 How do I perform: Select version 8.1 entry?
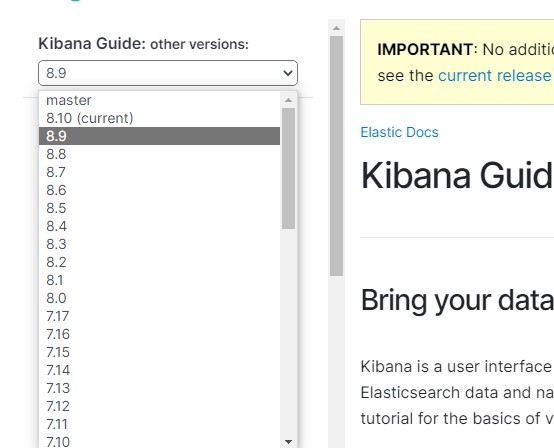tap(159, 280)
